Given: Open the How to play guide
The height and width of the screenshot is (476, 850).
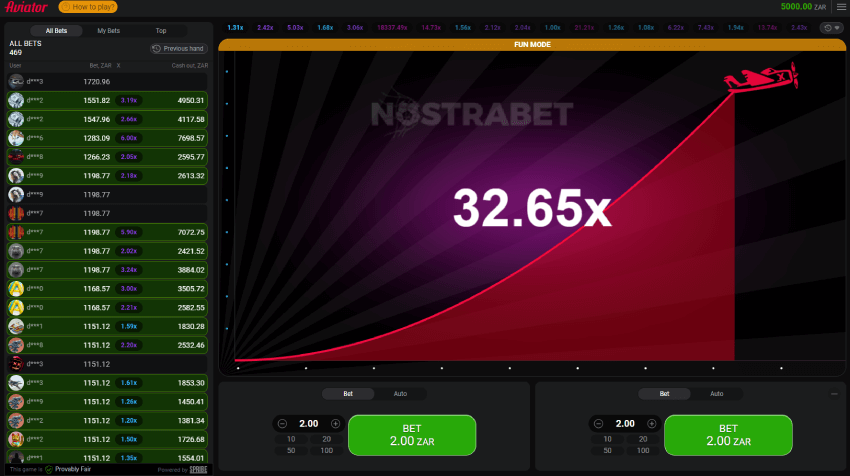Looking at the screenshot, I should (x=88, y=7).
